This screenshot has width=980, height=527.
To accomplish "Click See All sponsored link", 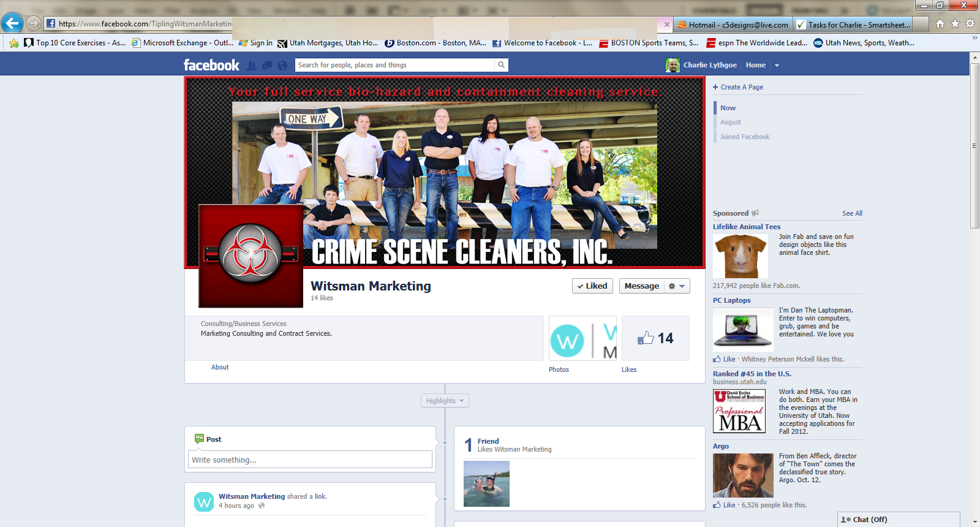I will tap(852, 213).
